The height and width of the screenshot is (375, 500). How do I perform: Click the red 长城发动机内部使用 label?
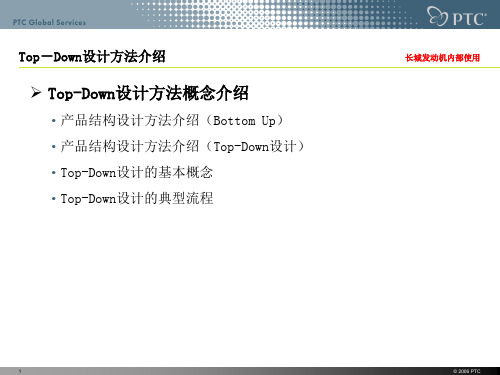coord(442,58)
